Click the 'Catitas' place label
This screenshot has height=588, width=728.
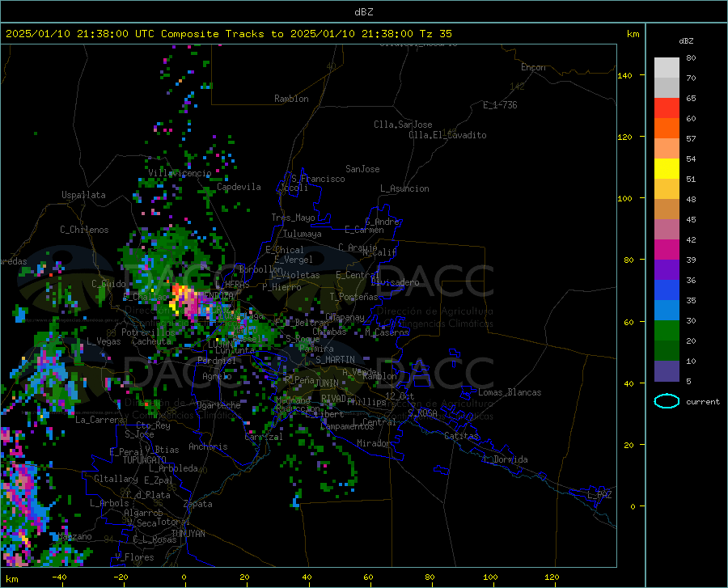click(x=461, y=436)
